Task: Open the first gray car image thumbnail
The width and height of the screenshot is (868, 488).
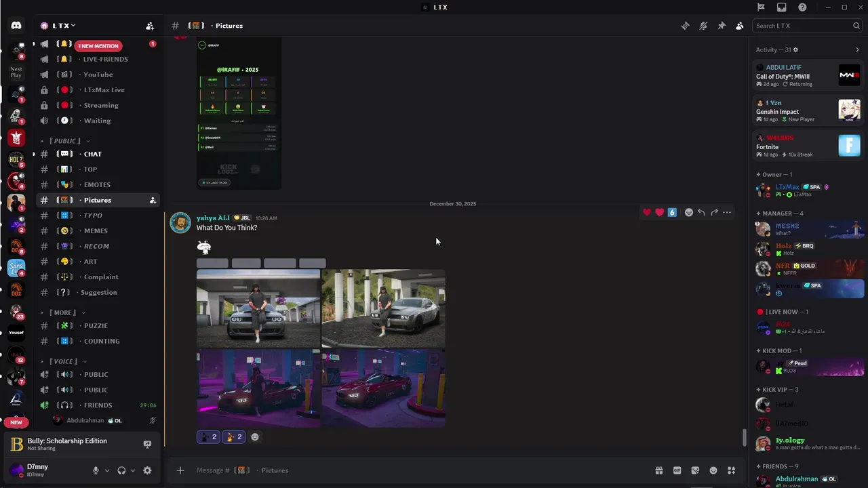Action: click(258, 308)
